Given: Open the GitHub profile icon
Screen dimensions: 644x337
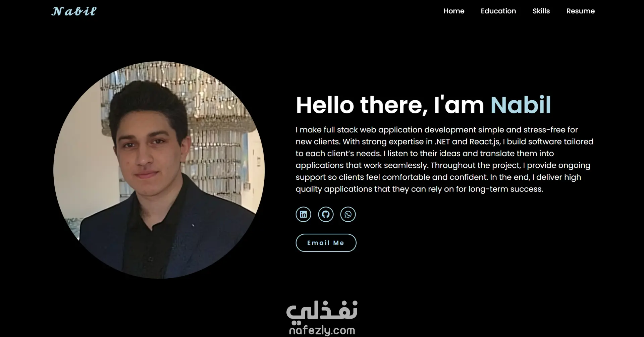Looking at the screenshot, I should (326, 214).
